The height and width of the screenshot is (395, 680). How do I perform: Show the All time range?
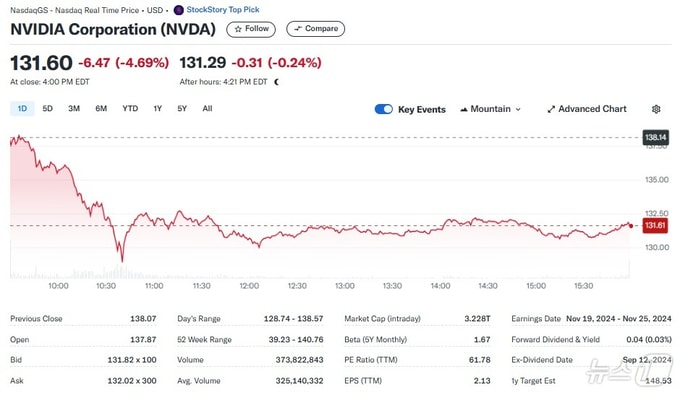click(x=207, y=108)
